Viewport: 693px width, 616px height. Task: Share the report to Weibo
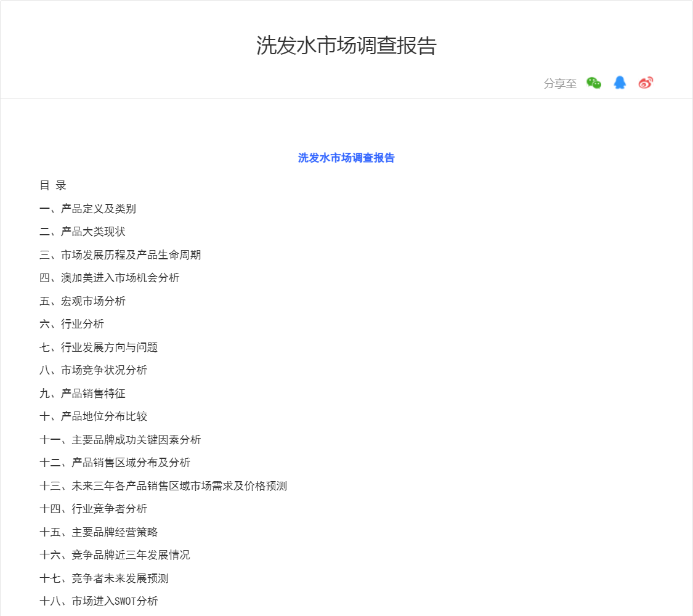646,83
